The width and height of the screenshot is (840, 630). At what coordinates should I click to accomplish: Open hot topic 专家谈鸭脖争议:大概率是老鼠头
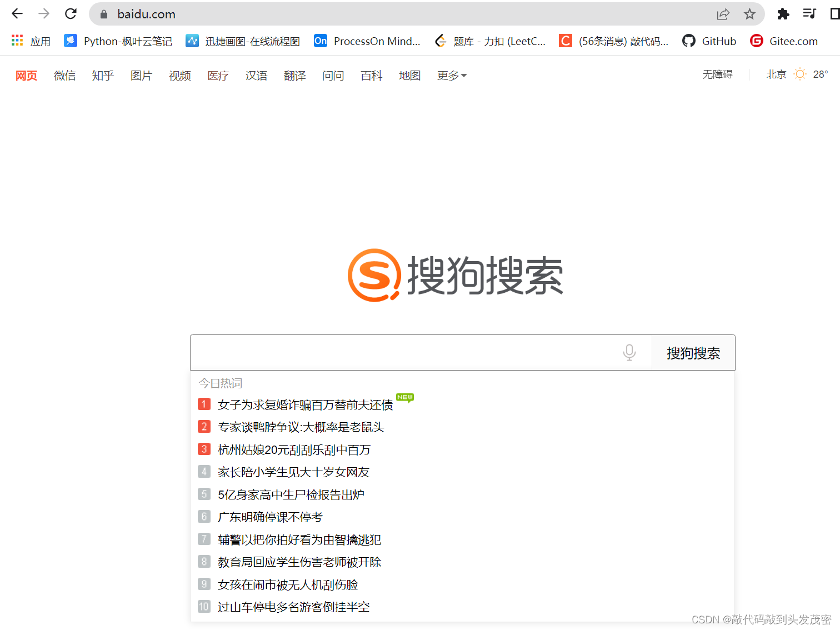301,427
